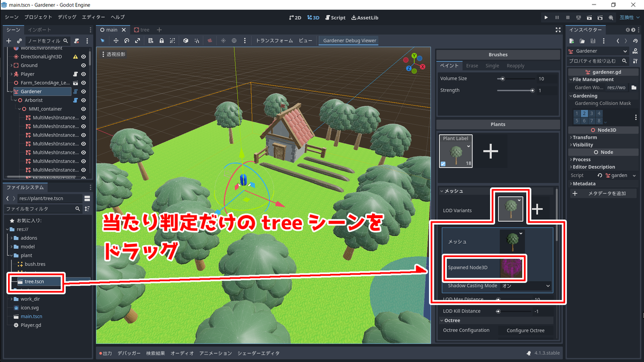Viewport: 644px width, 362px height.
Task: Hide the DirectionalLight3D node
Action: [84, 57]
